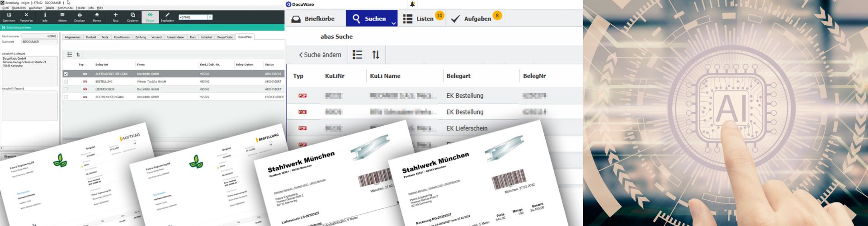This screenshot has width=868, height=226.
Task: Click the Suche ändern back link
Action: coord(320,55)
